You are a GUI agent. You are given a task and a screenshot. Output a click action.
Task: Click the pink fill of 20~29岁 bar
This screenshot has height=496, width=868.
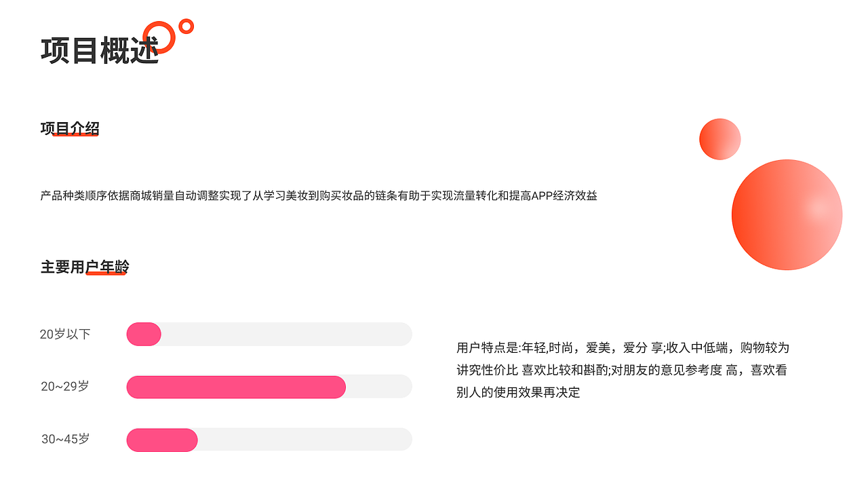click(x=236, y=387)
